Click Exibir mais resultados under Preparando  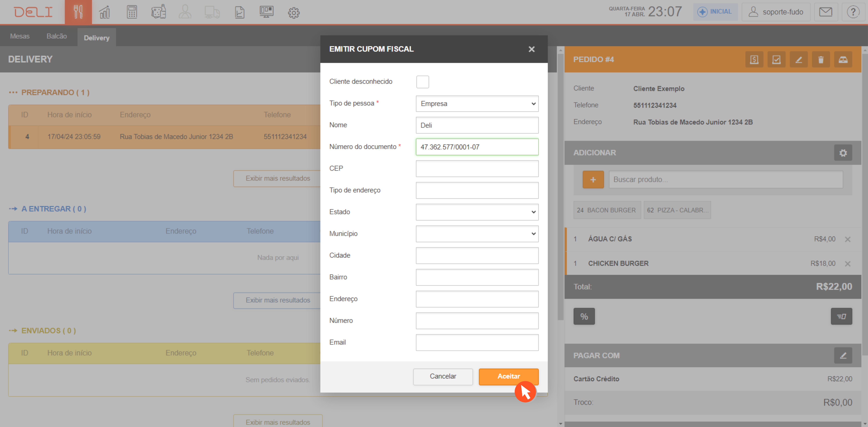pos(278,179)
